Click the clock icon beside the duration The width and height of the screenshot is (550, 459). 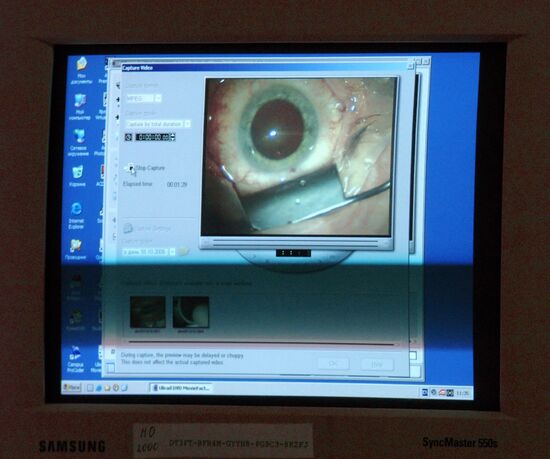[x=129, y=137]
